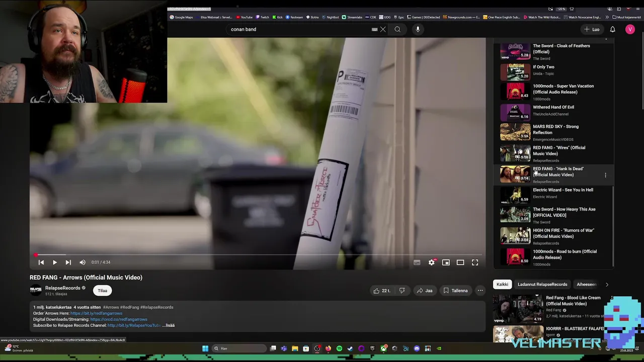Open more actions menu below video
The height and width of the screenshot is (362, 644).
(x=480, y=291)
